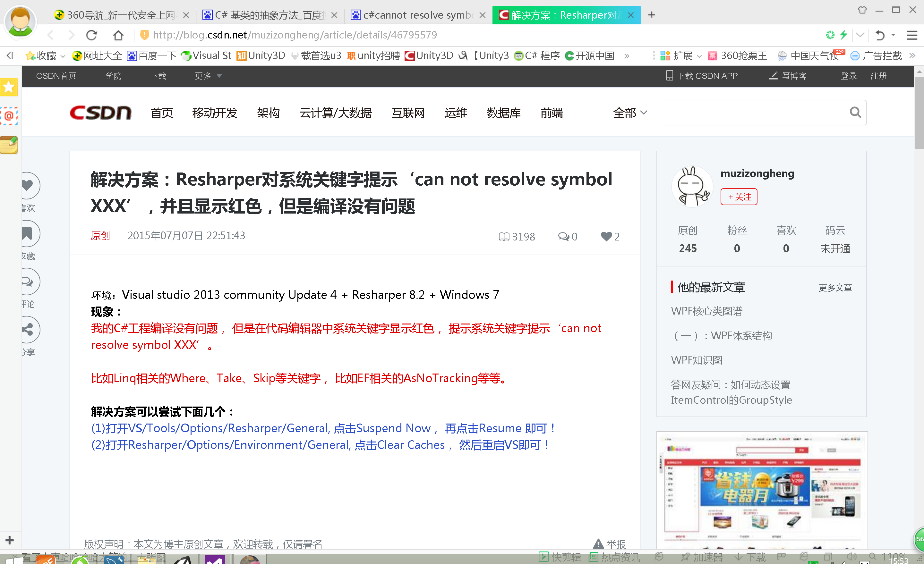924x564 pixels.
Task: Click the URL address bar
Action: click(295, 35)
